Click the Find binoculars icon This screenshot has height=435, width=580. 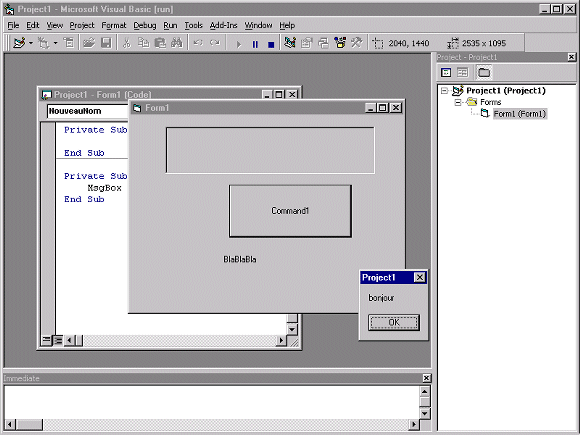177,43
